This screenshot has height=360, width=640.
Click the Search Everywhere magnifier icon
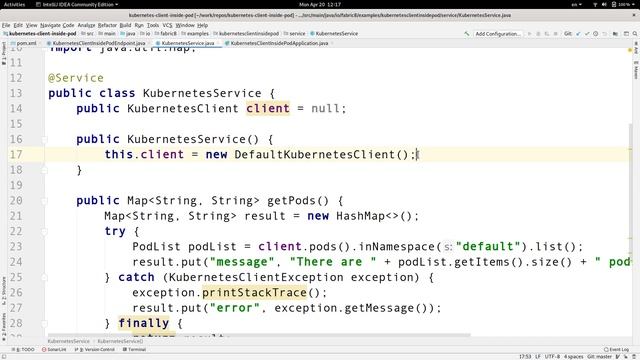[635, 33]
